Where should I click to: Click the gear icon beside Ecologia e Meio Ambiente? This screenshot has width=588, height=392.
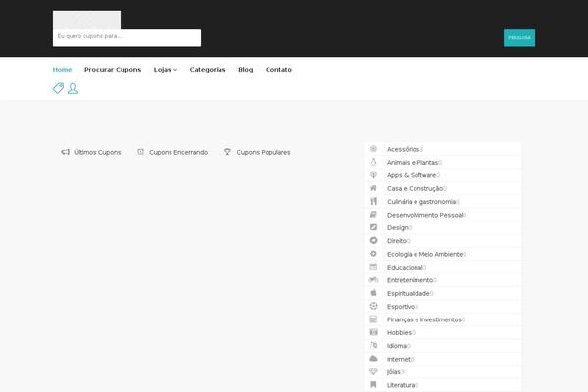373,254
